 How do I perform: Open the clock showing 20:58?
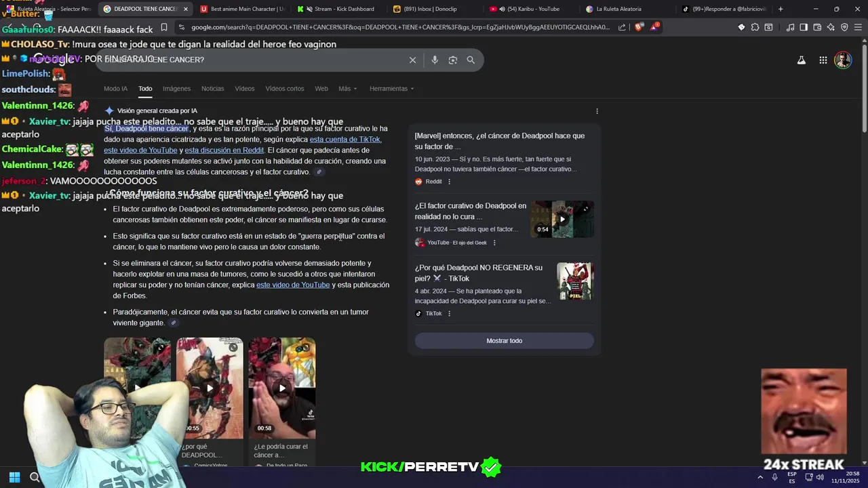tap(846, 477)
